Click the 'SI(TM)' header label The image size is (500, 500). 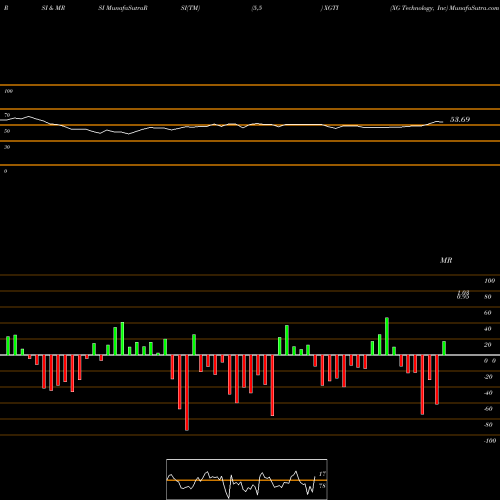pos(190,8)
